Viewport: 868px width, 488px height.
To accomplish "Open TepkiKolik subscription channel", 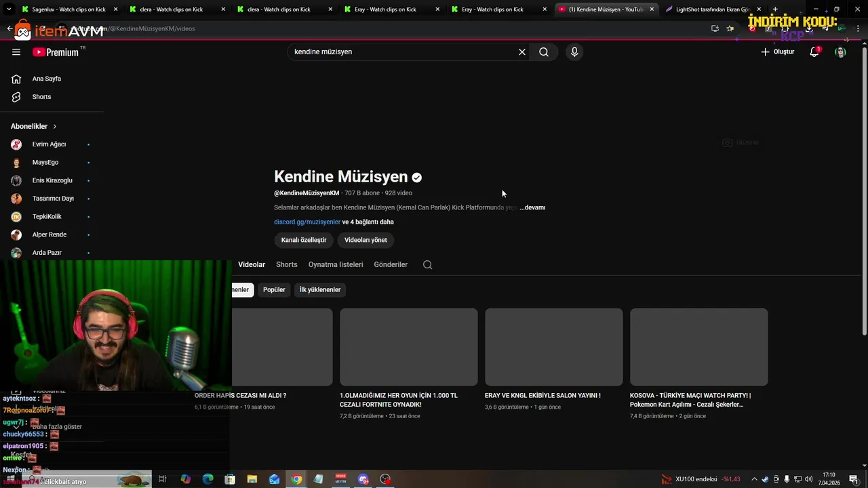I will click(47, 217).
